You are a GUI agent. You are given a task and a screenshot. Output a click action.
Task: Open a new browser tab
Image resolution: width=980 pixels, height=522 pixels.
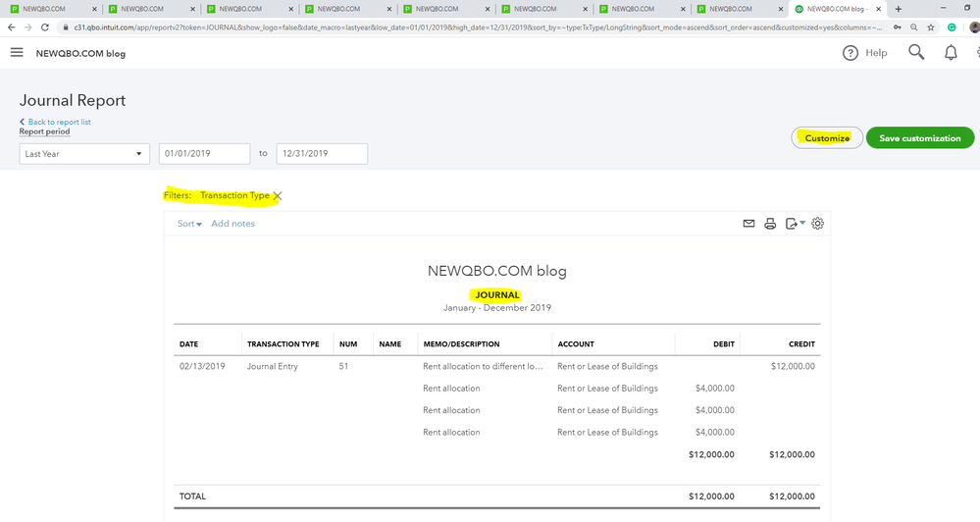[899, 9]
